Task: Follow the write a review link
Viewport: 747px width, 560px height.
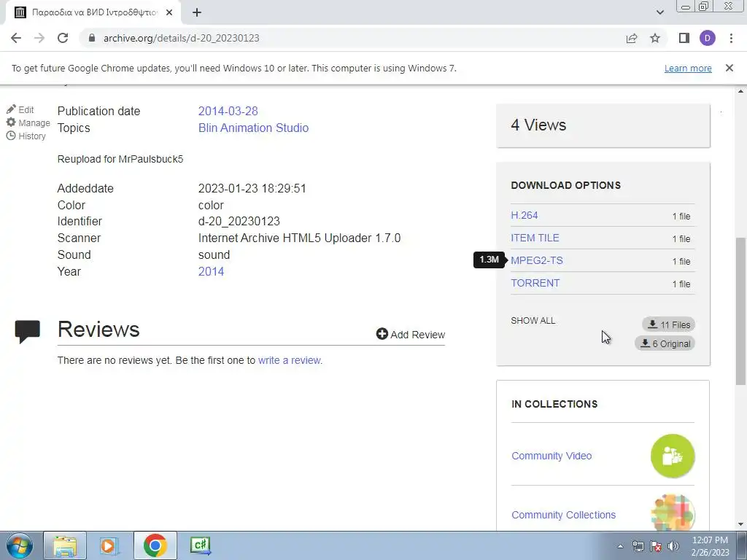Action: click(x=290, y=360)
